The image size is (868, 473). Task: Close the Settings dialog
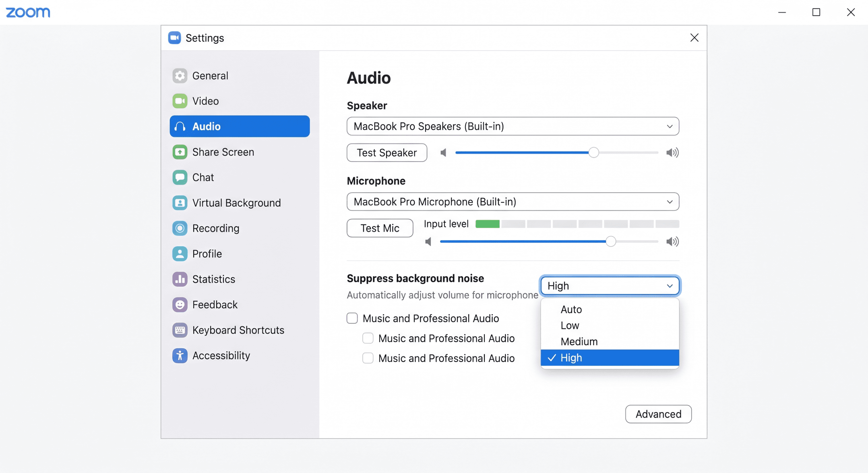(694, 38)
